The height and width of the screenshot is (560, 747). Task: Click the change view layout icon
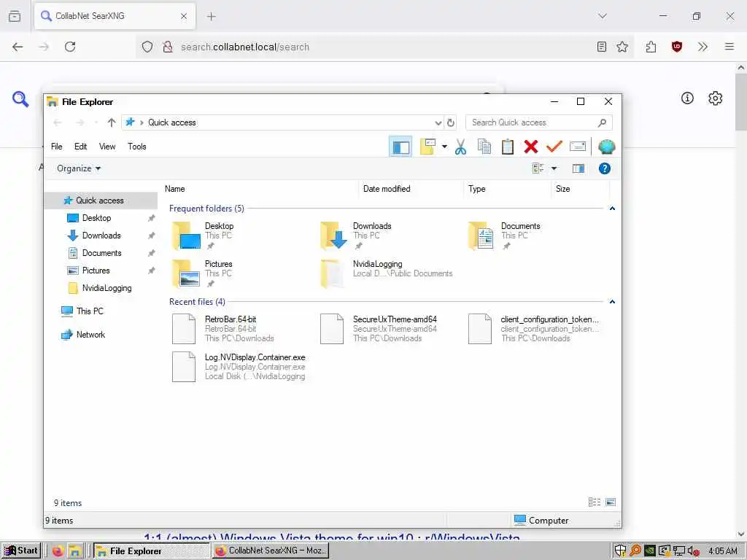538,168
